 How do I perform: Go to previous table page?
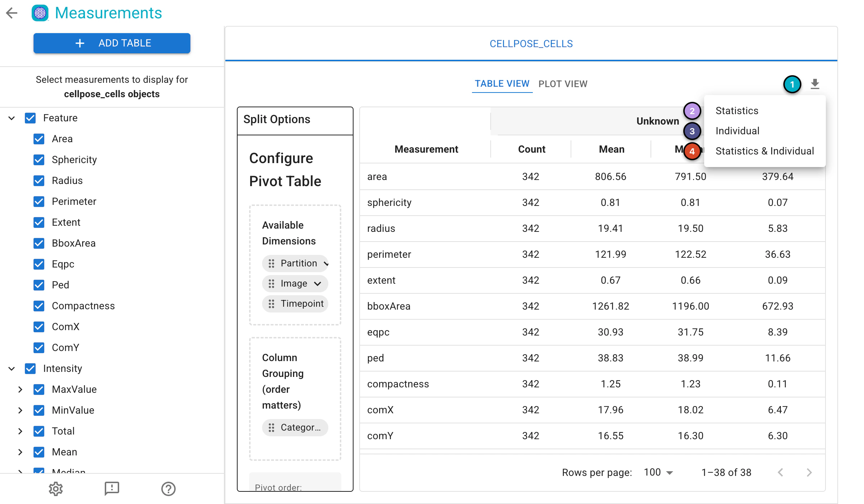pos(780,472)
